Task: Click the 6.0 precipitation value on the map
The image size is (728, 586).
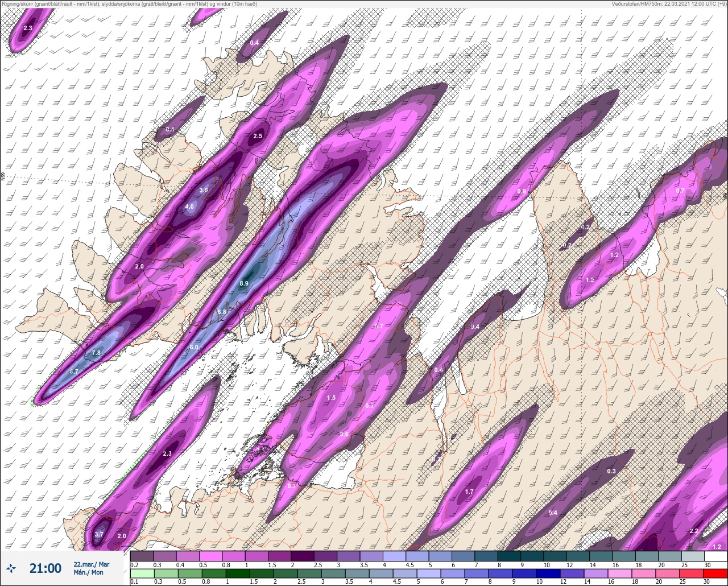Action: pyautogui.click(x=194, y=347)
